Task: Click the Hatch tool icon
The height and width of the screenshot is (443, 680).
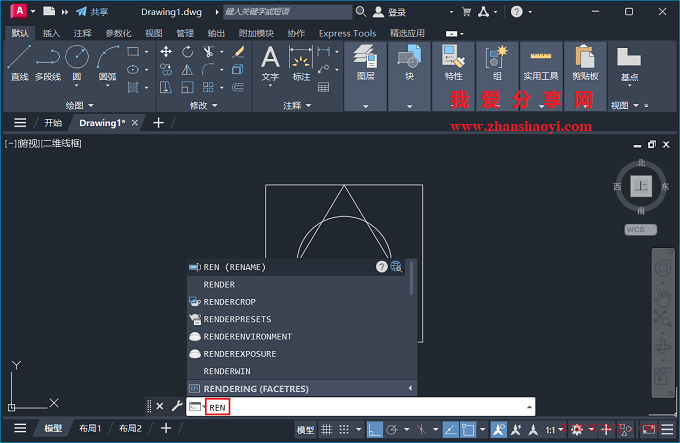Action: pos(133,87)
